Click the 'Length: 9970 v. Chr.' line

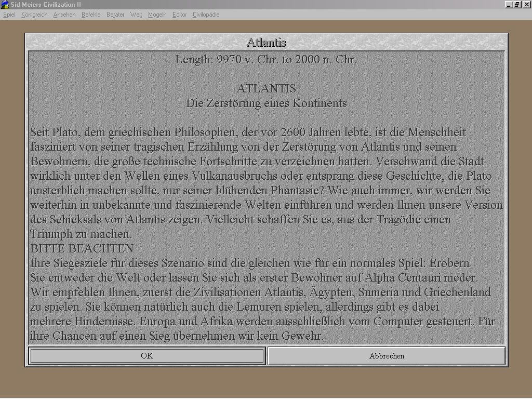click(267, 60)
